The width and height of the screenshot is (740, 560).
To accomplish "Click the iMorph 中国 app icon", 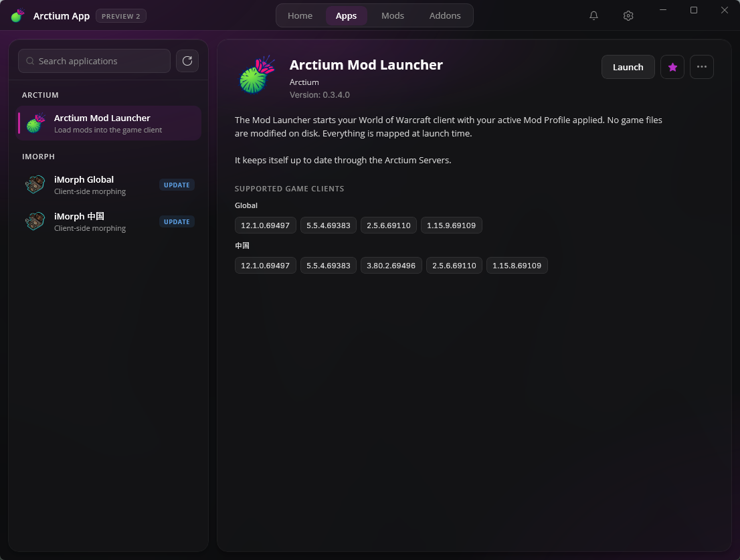I will coord(35,221).
